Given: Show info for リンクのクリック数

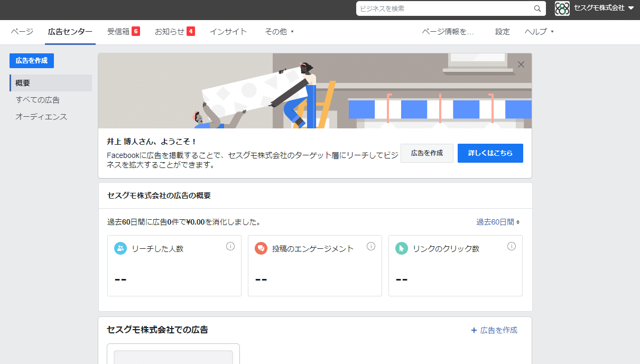Looking at the screenshot, I should point(512,246).
